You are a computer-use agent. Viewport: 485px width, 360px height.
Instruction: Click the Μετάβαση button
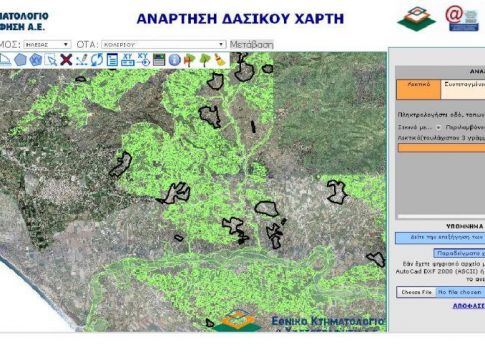252,44
